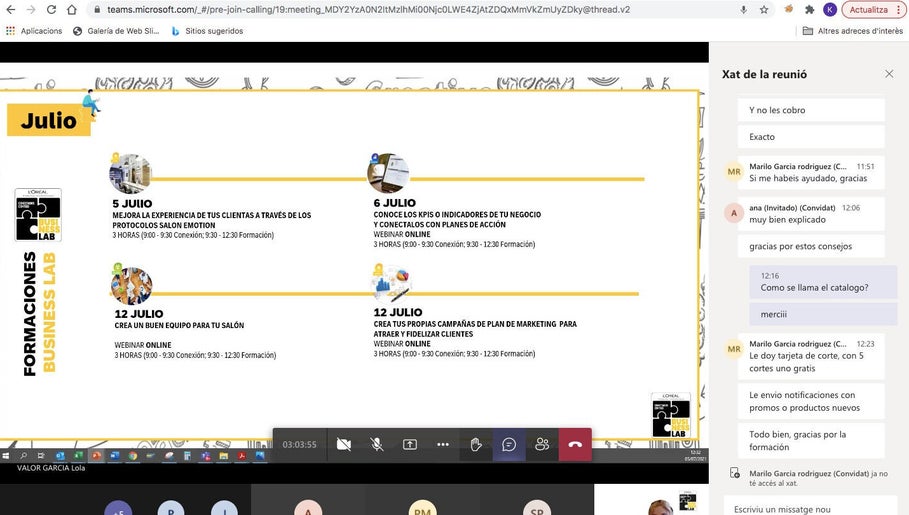The height and width of the screenshot is (515, 909).
Task: Click the presenter name VALOR GARCIA Lola
Action: (x=51, y=467)
